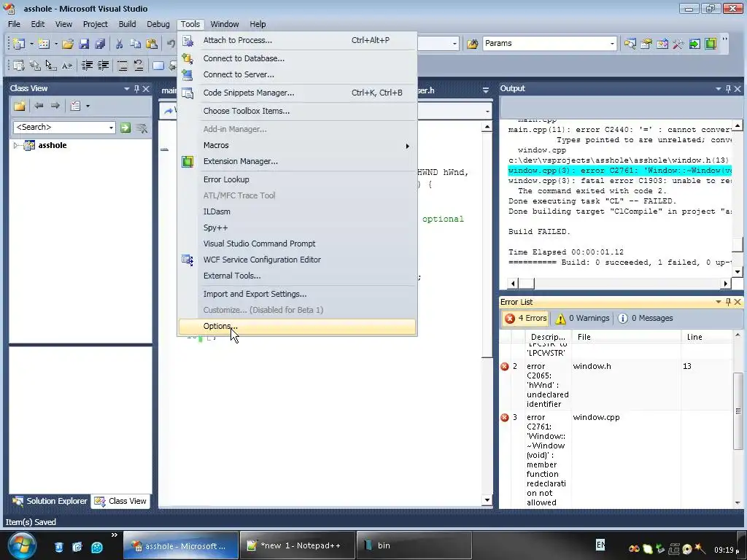This screenshot has height=560, width=747.
Task: Click the Open File folder icon
Action: point(68,44)
